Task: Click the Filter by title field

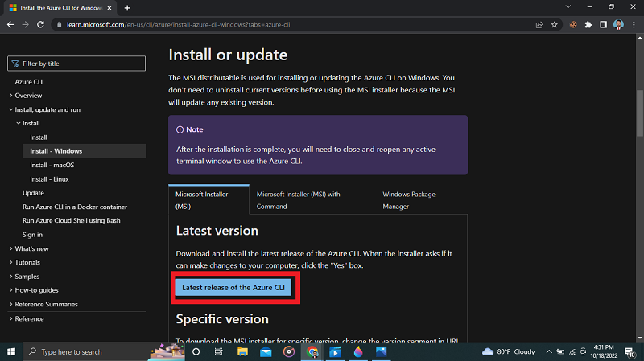Action: [x=76, y=64]
